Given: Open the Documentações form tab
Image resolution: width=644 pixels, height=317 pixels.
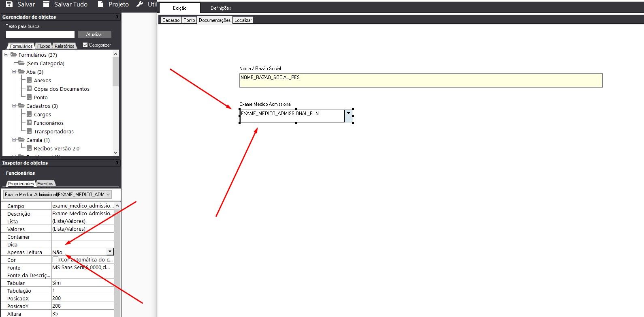Looking at the screenshot, I should coord(215,20).
